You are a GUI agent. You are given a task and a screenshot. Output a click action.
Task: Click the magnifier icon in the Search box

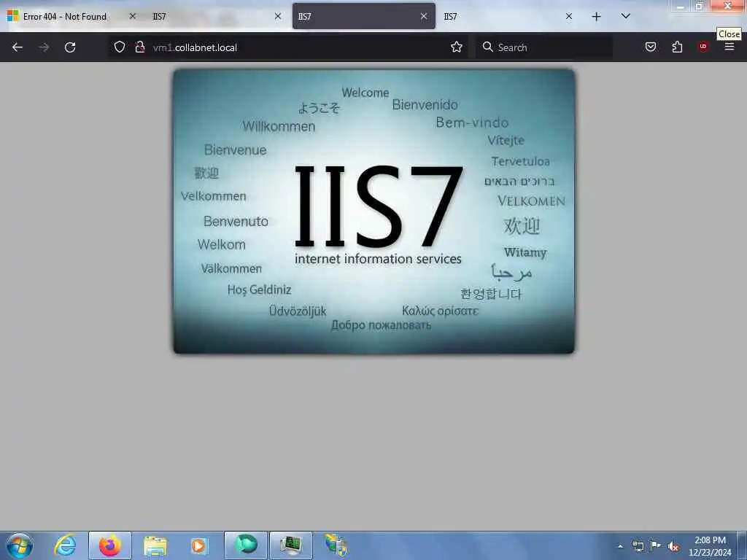[x=487, y=47]
